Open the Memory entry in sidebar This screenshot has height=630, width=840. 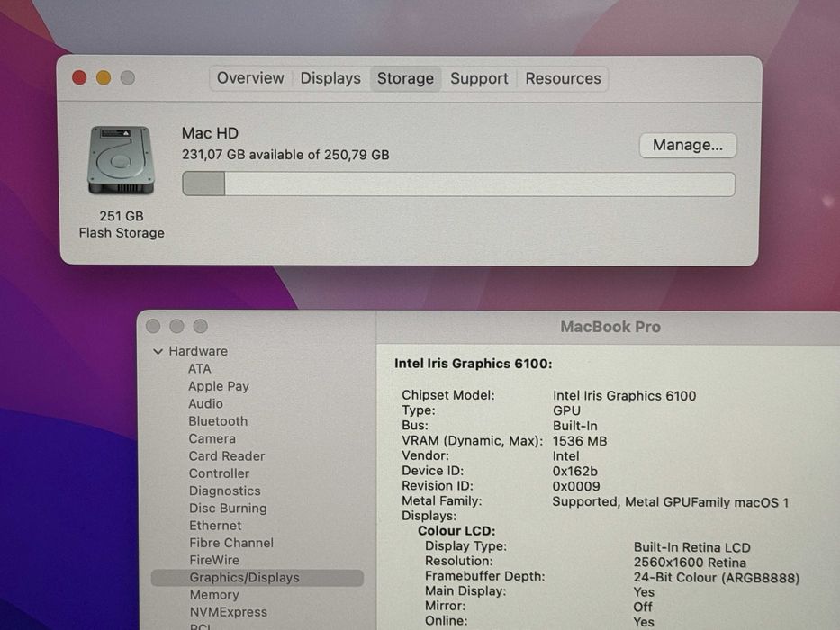click(x=214, y=595)
